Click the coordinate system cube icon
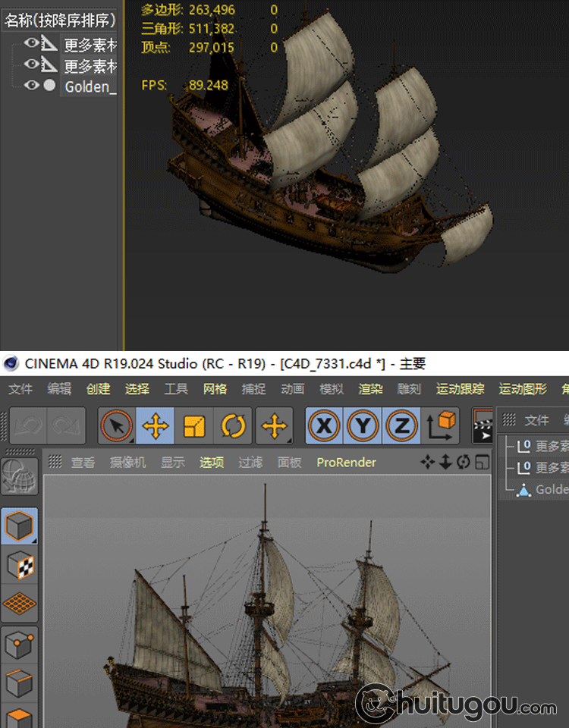Image resolution: width=569 pixels, height=728 pixels. pos(441,426)
